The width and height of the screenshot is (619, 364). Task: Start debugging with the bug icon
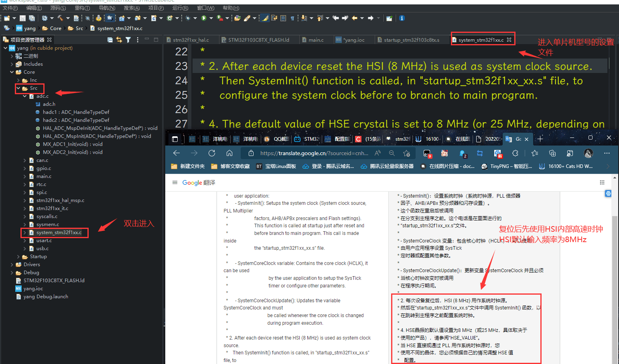188,18
